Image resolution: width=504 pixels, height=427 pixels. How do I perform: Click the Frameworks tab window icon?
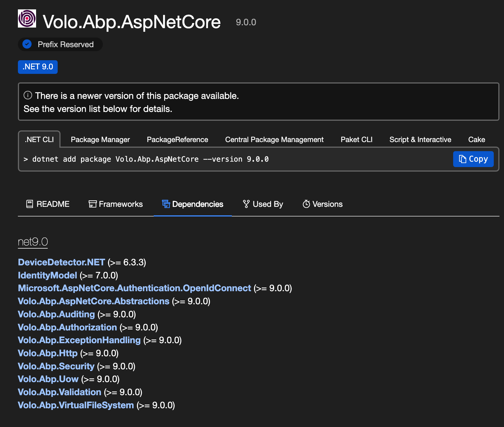[x=92, y=204]
